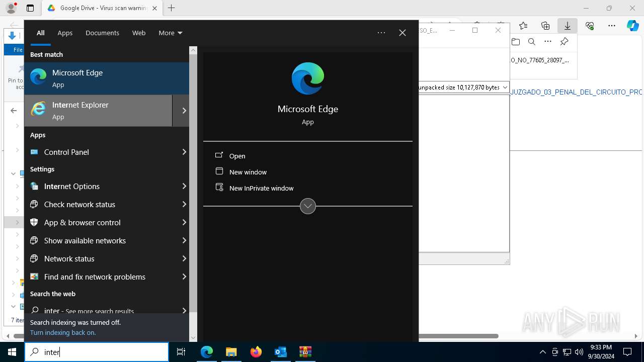Expand Control Panel result arrow
Viewport: 644px width, 362px height.
184,152
